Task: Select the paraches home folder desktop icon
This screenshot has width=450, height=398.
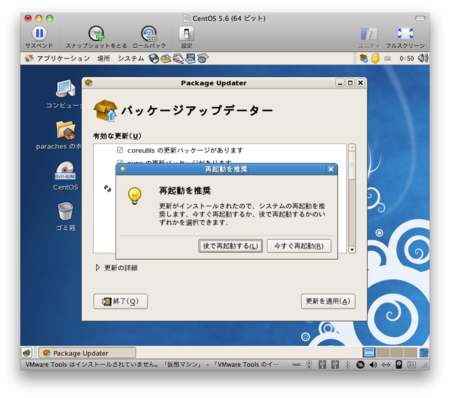Action: 66,130
